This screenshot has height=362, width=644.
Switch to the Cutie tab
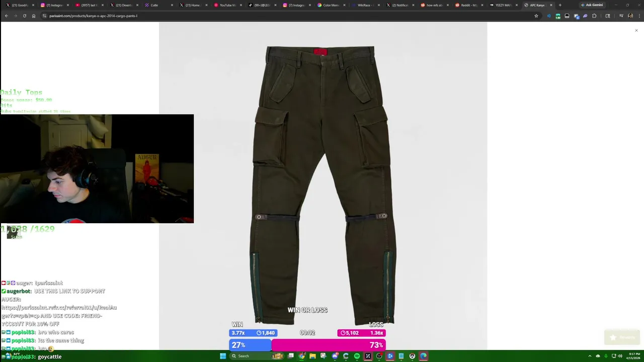click(159, 5)
